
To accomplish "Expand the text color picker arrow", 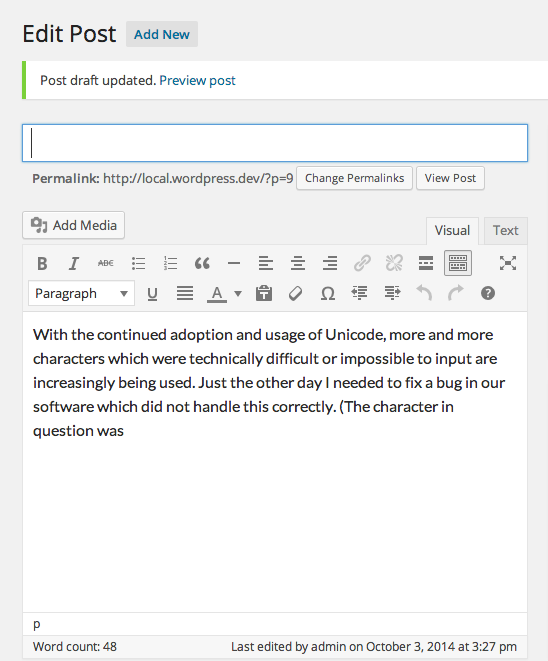I will (238, 293).
